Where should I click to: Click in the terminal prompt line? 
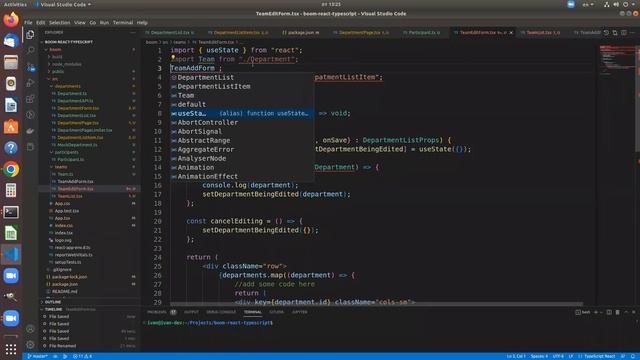(x=210, y=323)
